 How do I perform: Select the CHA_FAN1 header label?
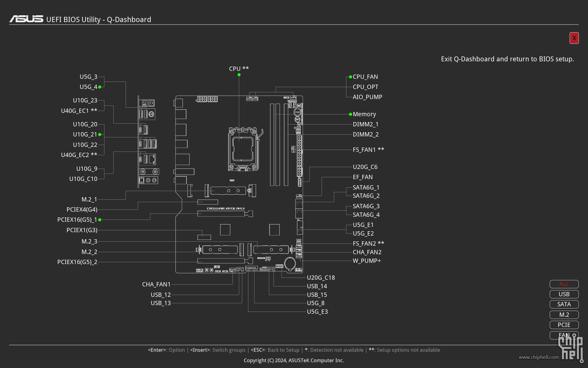(x=156, y=284)
